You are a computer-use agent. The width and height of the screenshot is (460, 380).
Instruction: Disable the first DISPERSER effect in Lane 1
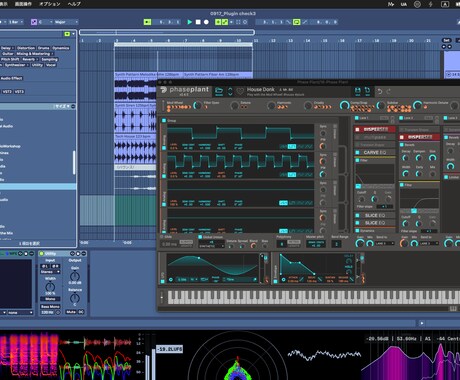pos(358,129)
